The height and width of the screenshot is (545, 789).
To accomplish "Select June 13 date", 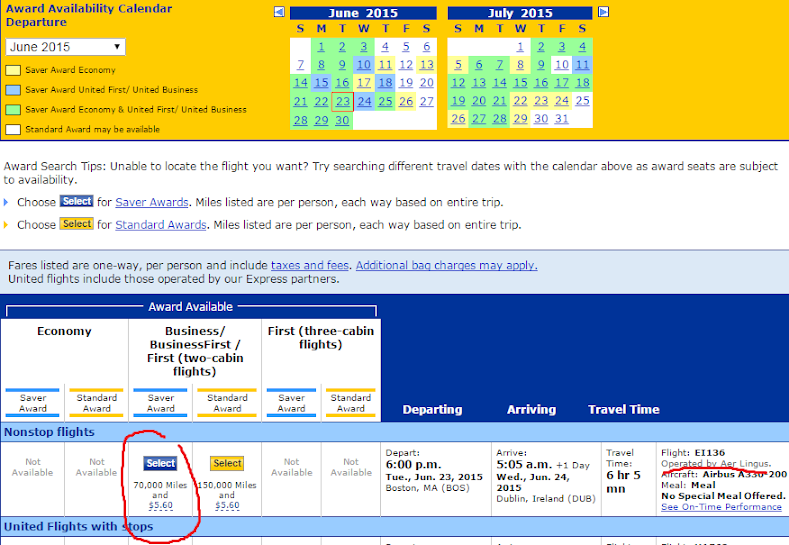I will (427, 65).
